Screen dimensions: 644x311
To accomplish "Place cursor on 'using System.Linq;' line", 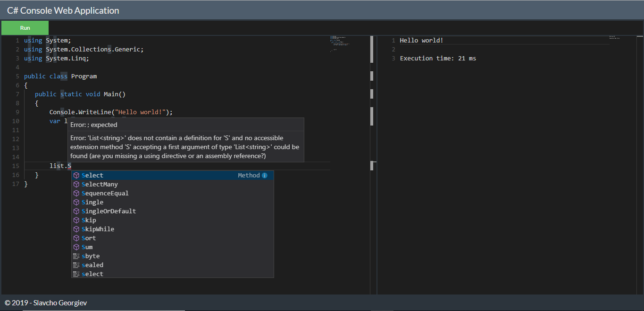I will (x=57, y=59).
